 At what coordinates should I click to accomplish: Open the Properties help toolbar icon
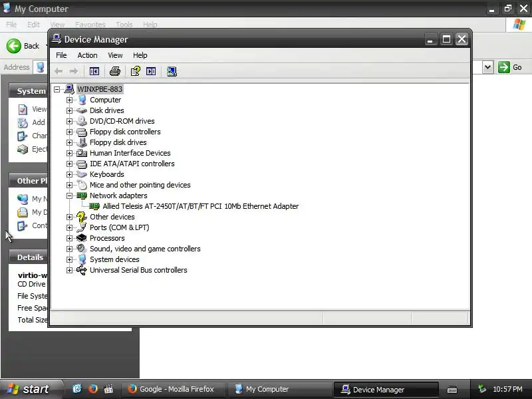click(136, 71)
